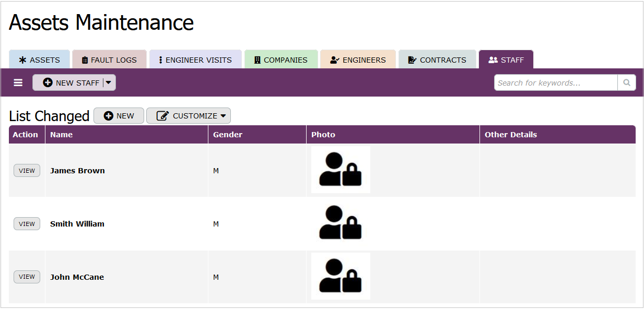View Smith William's record
This screenshot has width=644, height=309.
pos(27,224)
